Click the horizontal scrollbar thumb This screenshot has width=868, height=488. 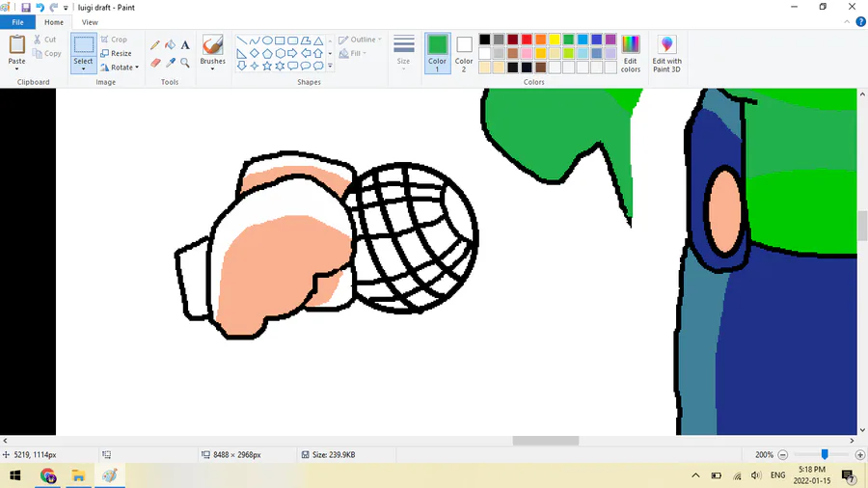click(x=545, y=441)
